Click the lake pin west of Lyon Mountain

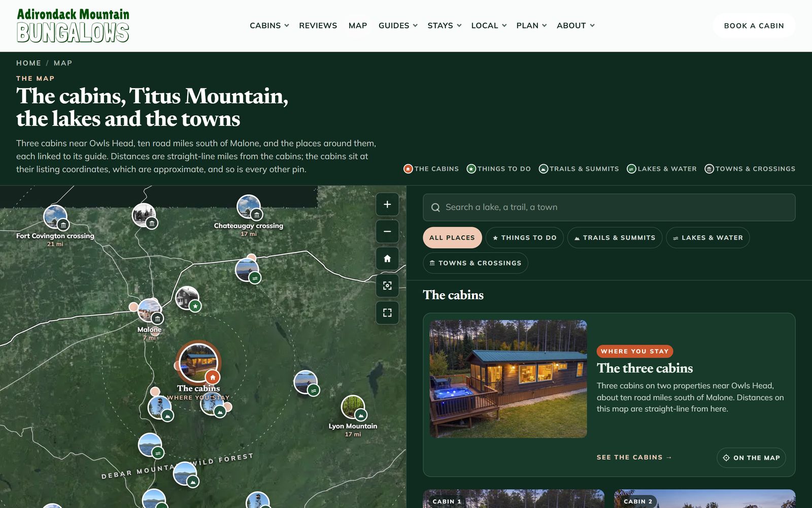click(306, 383)
